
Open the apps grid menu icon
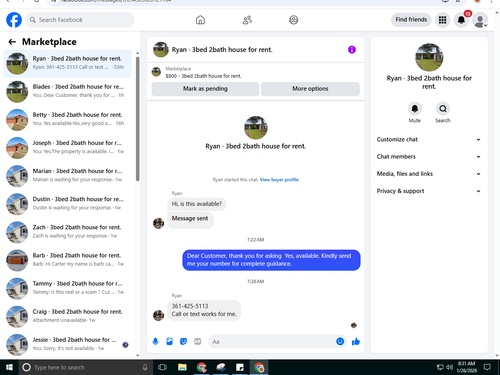442,20
